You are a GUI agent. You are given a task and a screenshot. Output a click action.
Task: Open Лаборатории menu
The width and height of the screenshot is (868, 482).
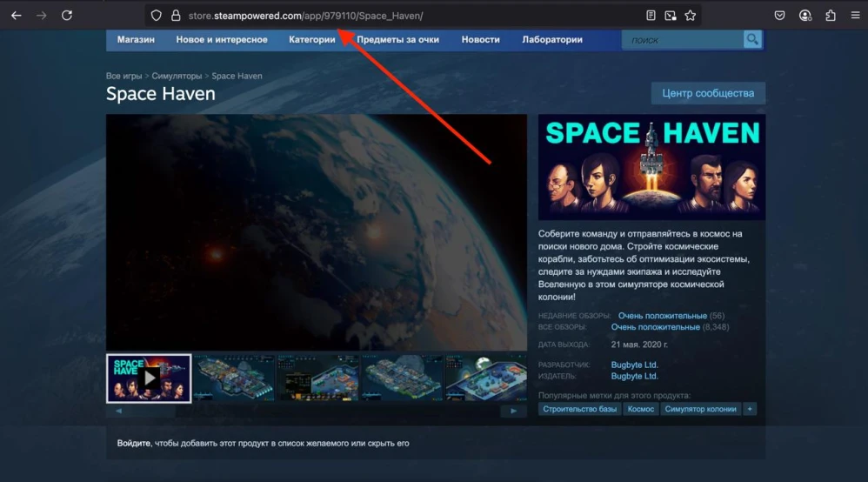[x=552, y=39]
